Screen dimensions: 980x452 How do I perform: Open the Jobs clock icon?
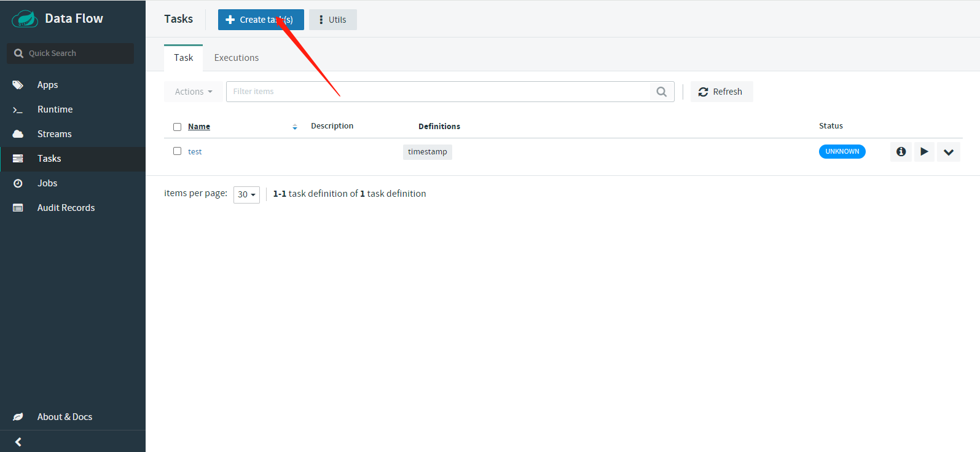coord(18,183)
